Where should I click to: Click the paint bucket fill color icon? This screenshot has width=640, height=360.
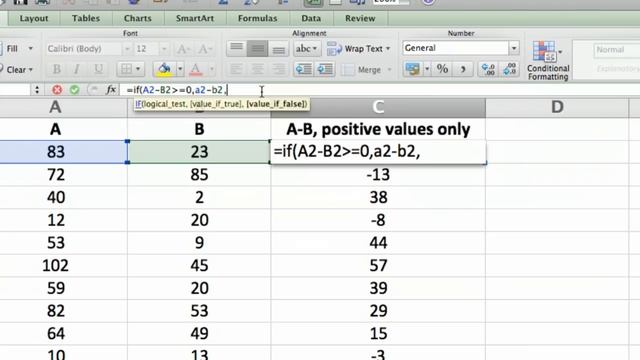click(164, 69)
